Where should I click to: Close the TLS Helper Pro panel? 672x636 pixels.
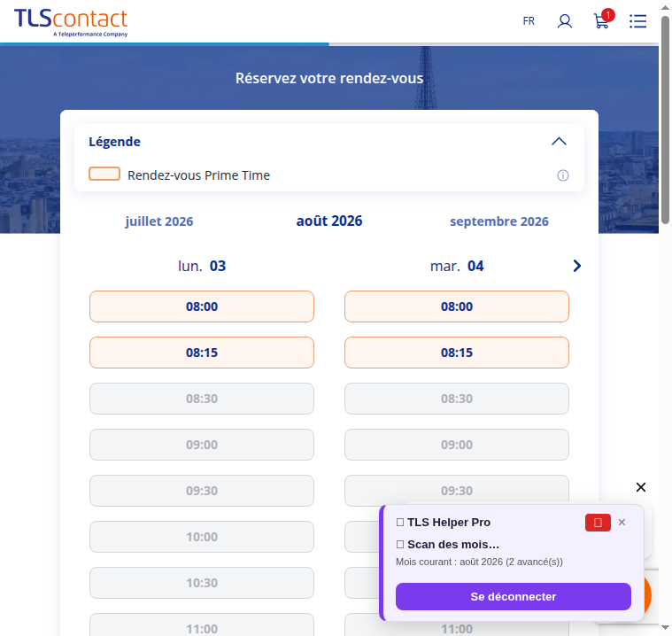click(x=622, y=522)
